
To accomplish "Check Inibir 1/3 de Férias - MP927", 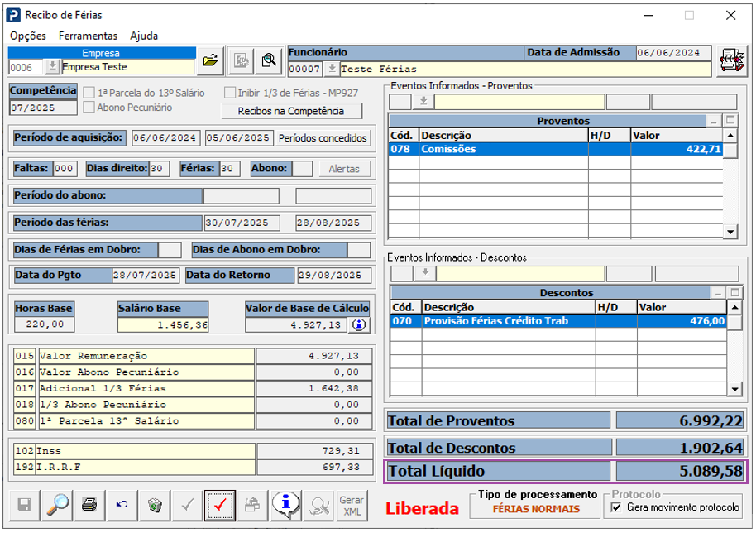I will tap(230, 93).
